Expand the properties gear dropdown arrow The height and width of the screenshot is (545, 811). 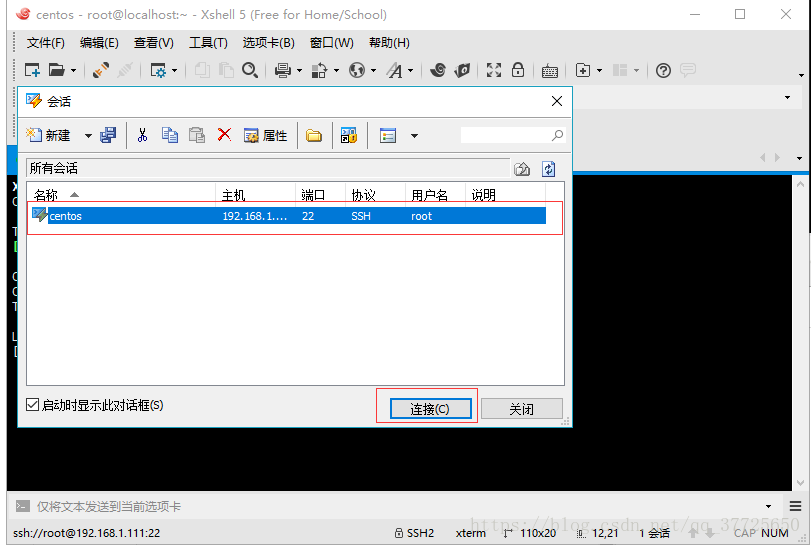click(174, 70)
